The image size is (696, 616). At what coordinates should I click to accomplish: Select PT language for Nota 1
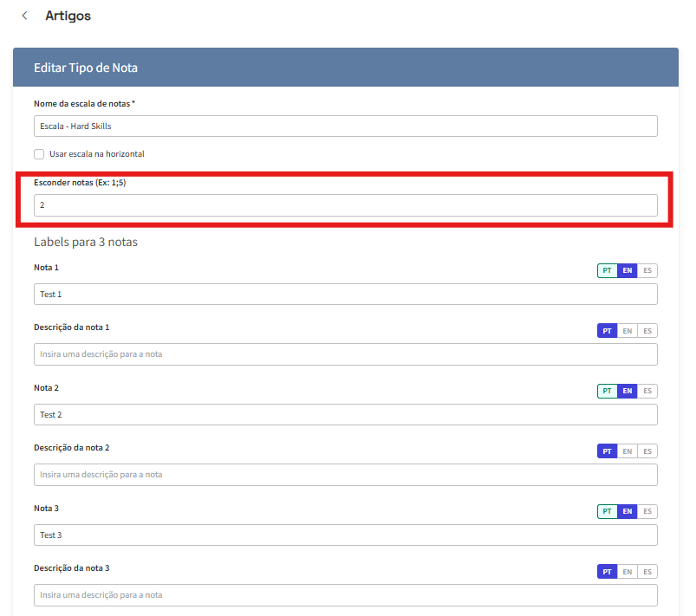[607, 270]
